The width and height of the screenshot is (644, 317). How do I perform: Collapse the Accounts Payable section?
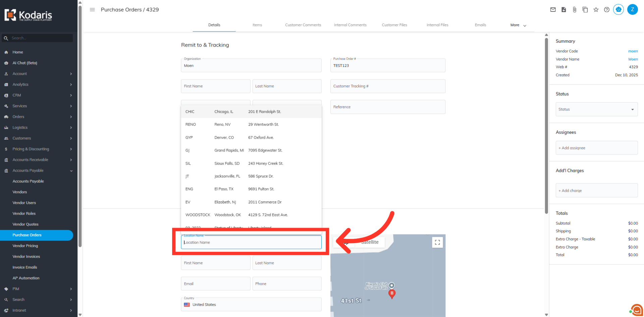click(x=37, y=171)
